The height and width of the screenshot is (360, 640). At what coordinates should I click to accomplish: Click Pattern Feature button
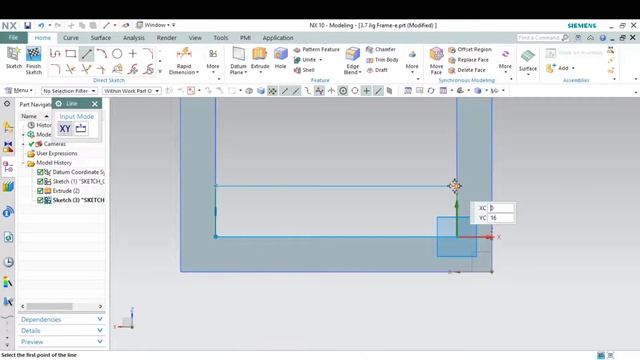click(316, 49)
